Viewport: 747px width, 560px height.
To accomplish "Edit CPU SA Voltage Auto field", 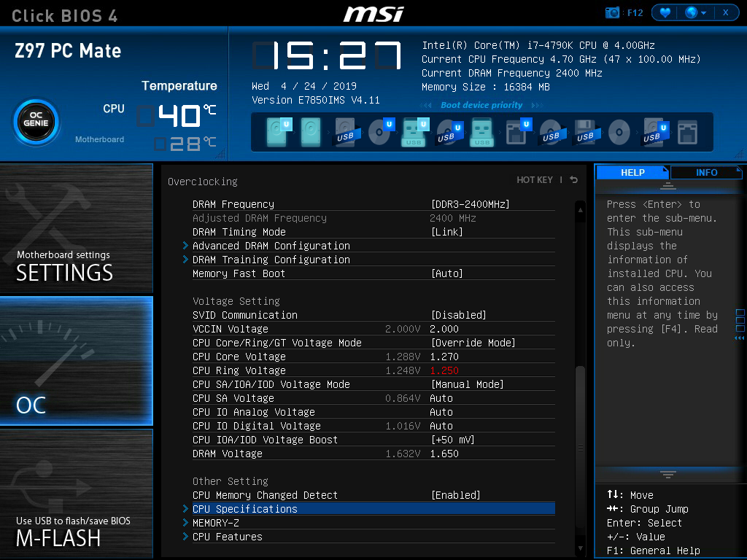I will 441,398.
